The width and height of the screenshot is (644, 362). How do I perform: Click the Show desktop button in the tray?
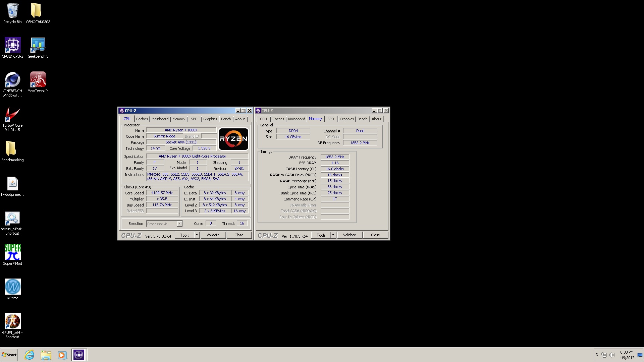coord(640,355)
